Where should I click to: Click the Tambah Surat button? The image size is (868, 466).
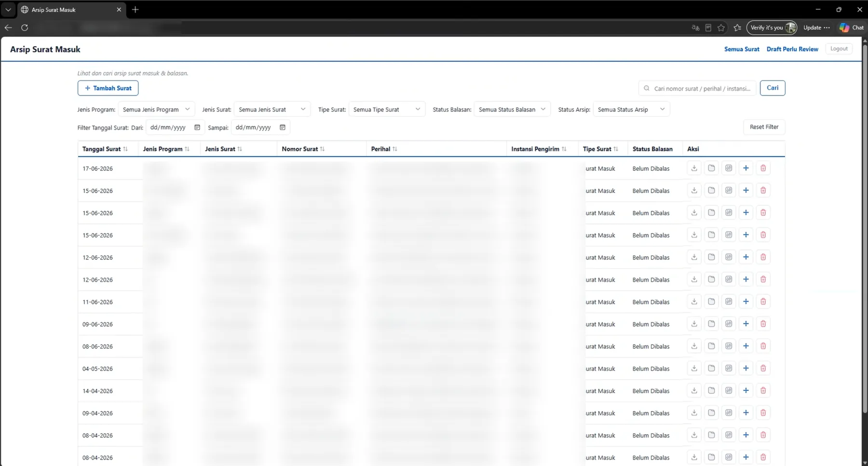[x=108, y=88]
